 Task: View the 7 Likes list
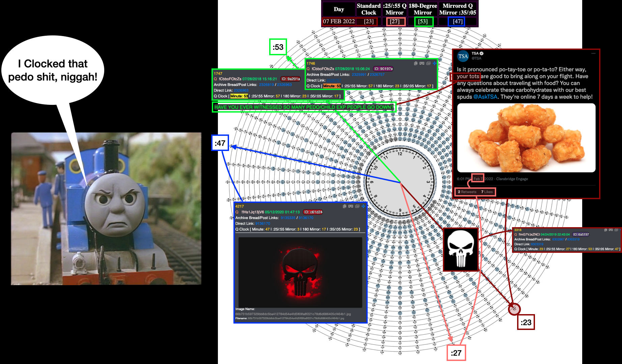[x=487, y=192]
